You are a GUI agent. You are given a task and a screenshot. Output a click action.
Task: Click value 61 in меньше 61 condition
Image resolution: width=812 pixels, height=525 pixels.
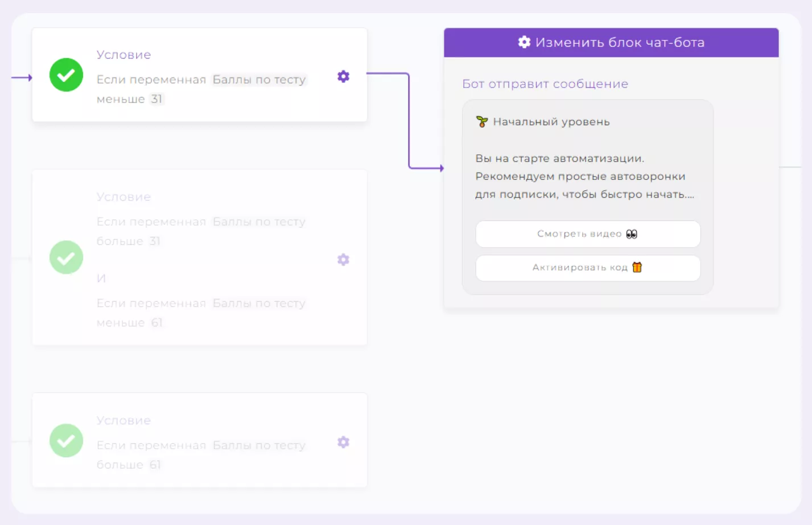click(156, 323)
